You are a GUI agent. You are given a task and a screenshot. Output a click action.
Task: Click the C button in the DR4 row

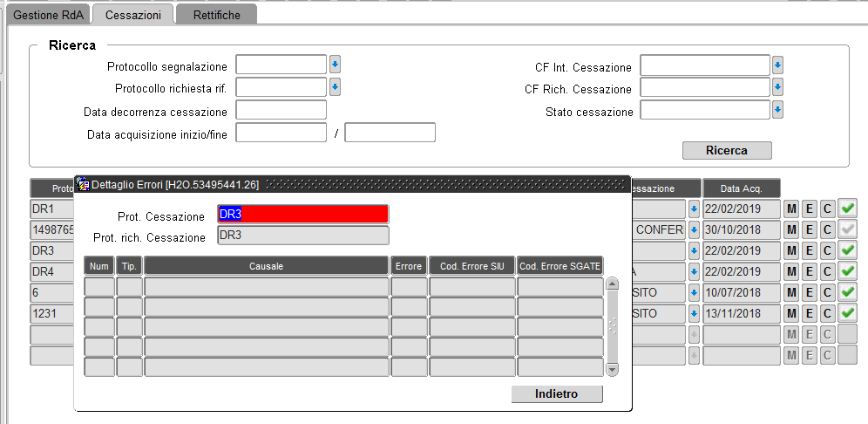point(827,272)
